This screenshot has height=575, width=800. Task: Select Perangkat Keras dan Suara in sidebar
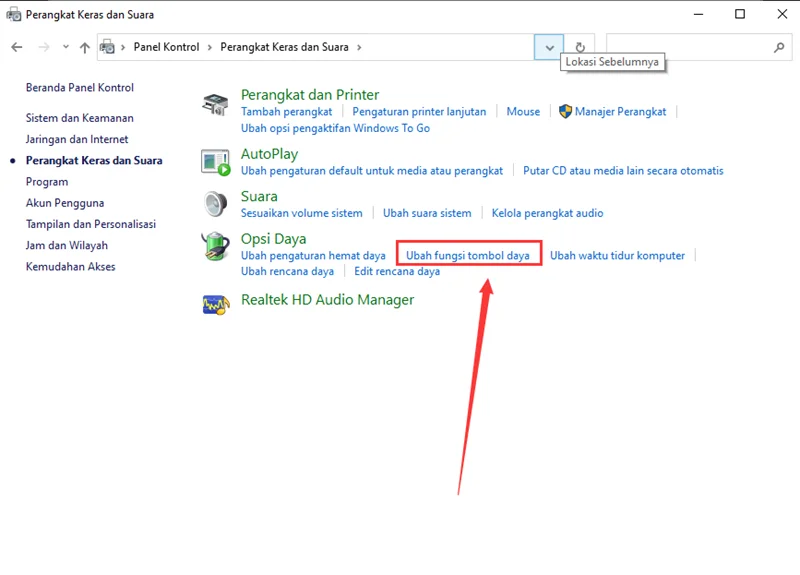coord(94,161)
